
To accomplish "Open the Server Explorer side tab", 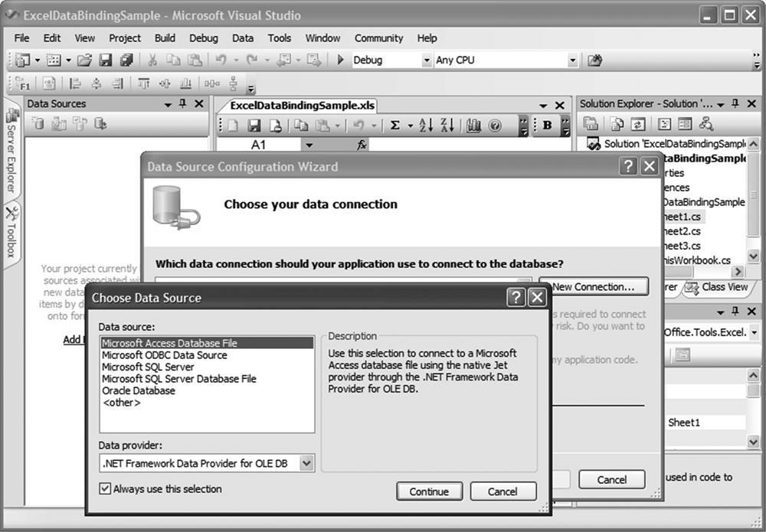I will (x=11, y=149).
